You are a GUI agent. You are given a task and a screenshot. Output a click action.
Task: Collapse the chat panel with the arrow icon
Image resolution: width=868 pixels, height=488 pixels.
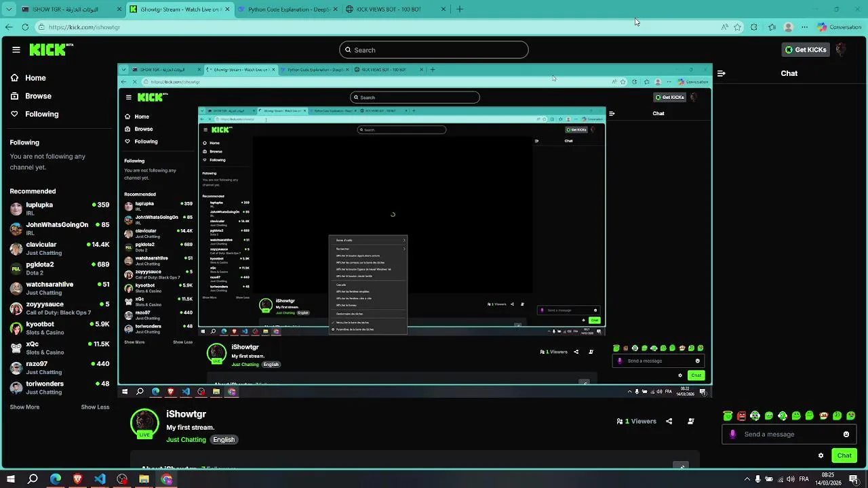point(722,73)
